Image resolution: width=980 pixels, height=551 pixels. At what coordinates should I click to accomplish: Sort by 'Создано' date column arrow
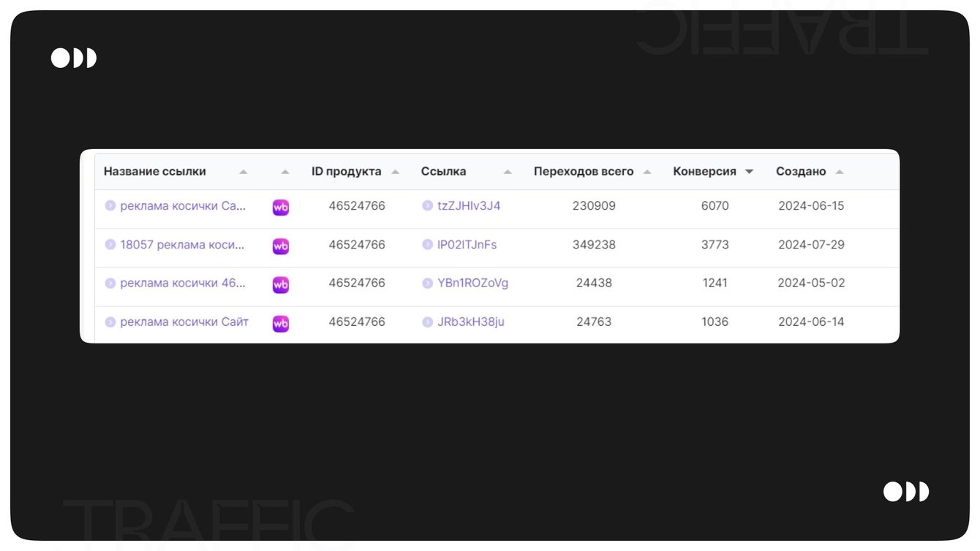tap(840, 172)
